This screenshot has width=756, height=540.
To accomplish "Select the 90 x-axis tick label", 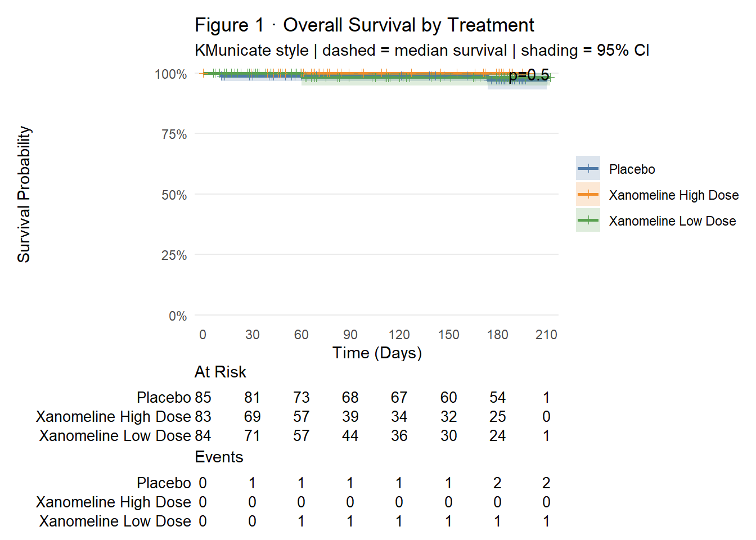I will click(x=350, y=335).
